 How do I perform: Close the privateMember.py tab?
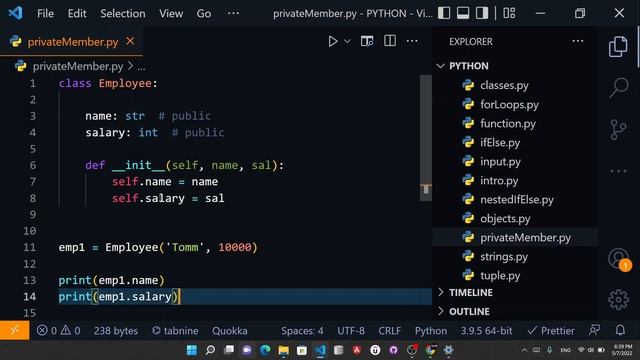tap(130, 41)
